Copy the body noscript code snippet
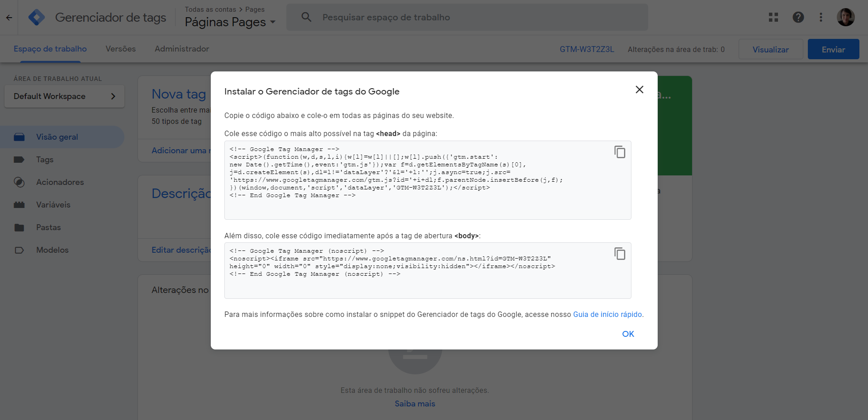This screenshot has height=420, width=868. (620, 254)
